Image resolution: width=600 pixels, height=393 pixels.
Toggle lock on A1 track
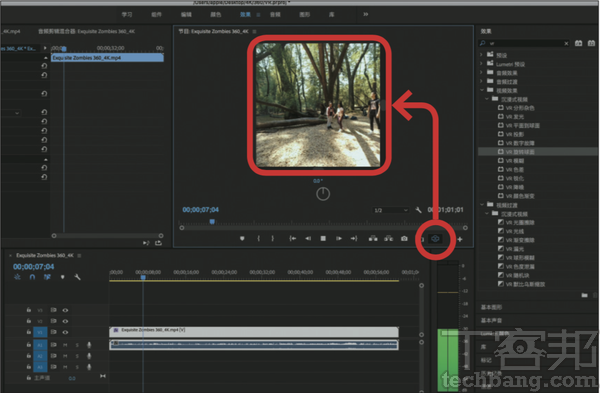pos(29,345)
